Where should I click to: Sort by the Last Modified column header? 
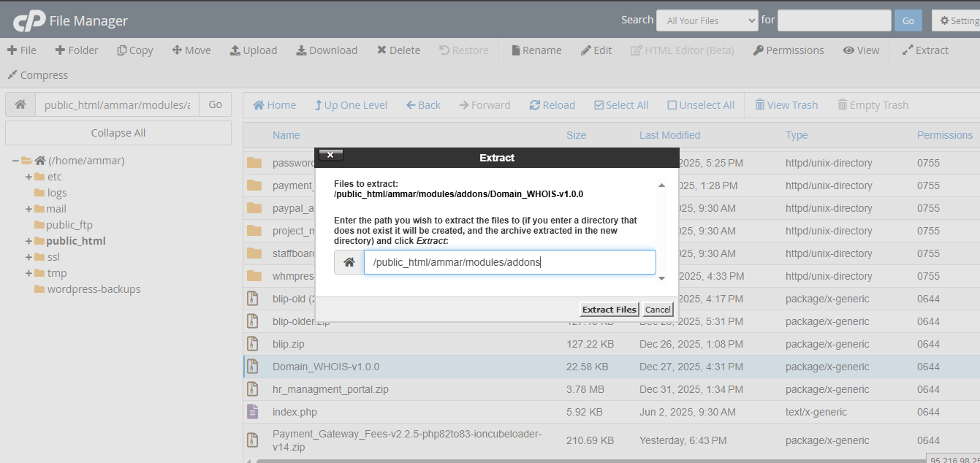(x=669, y=135)
